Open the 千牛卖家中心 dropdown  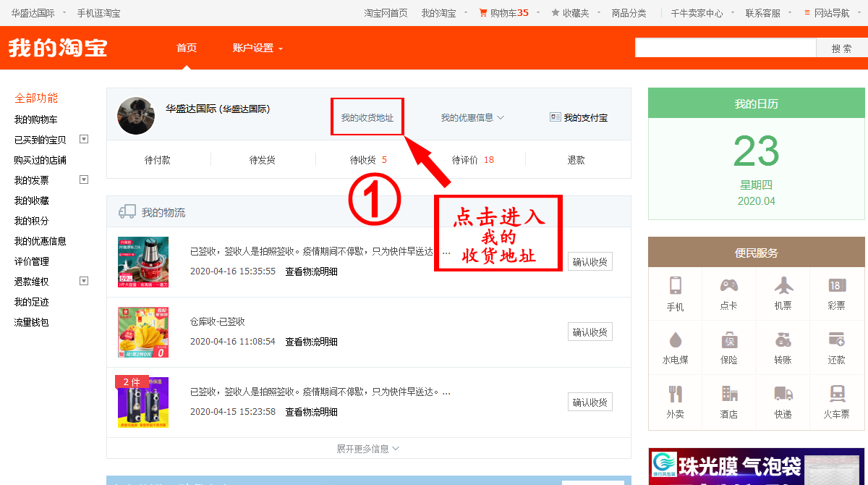(x=702, y=13)
